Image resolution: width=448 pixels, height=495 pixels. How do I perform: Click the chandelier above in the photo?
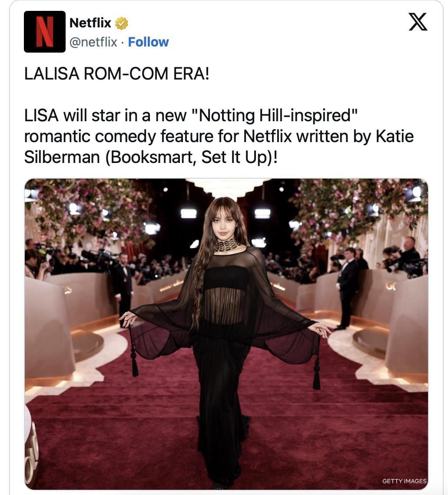coord(228,188)
